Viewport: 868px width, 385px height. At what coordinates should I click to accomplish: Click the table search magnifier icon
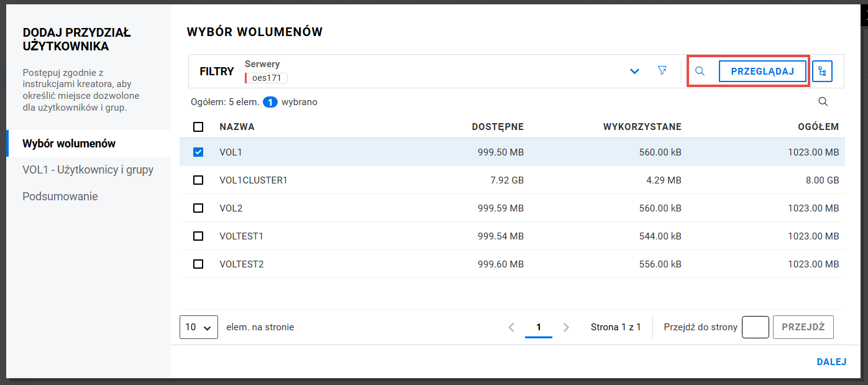(x=823, y=102)
